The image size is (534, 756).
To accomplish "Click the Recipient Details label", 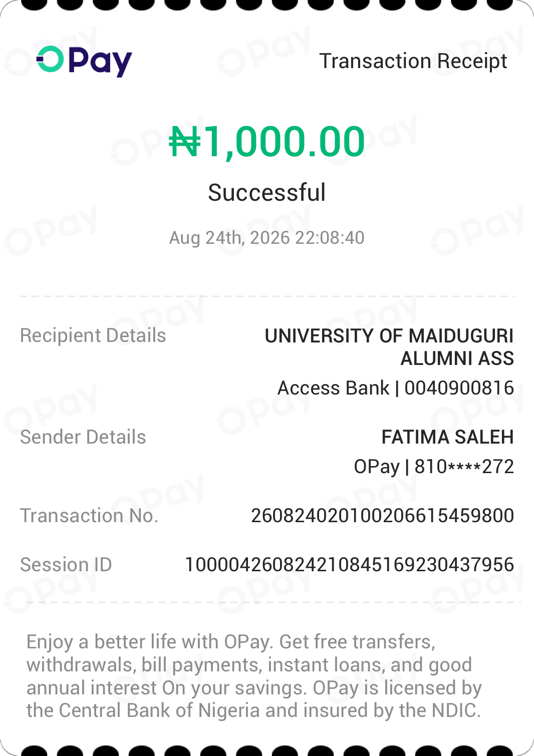I will pyautogui.click(x=93, y=335).
